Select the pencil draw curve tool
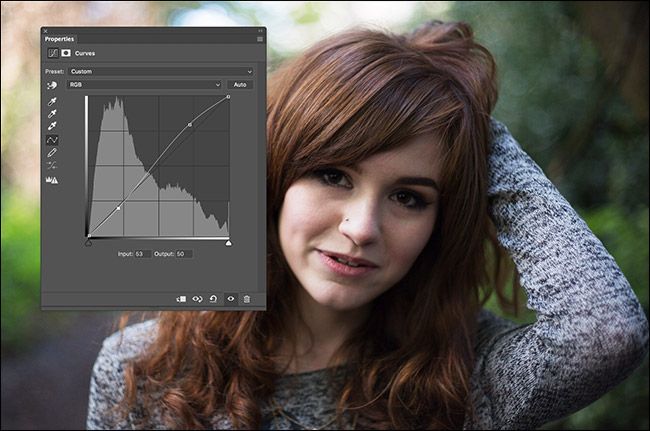Viewport: 650px width, 431px height. [x=52, y=153]
